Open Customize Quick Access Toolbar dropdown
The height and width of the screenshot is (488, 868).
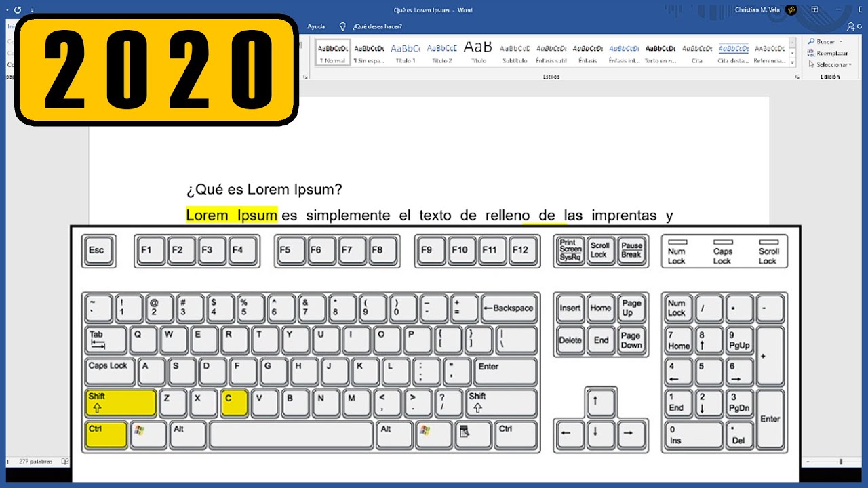point(33,10)
